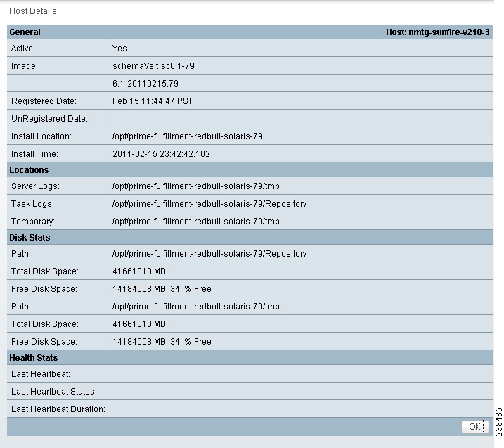This screenshot has height=448, width=504.
Task: Select the Active value 'Yes'
Action: [119, 49]
